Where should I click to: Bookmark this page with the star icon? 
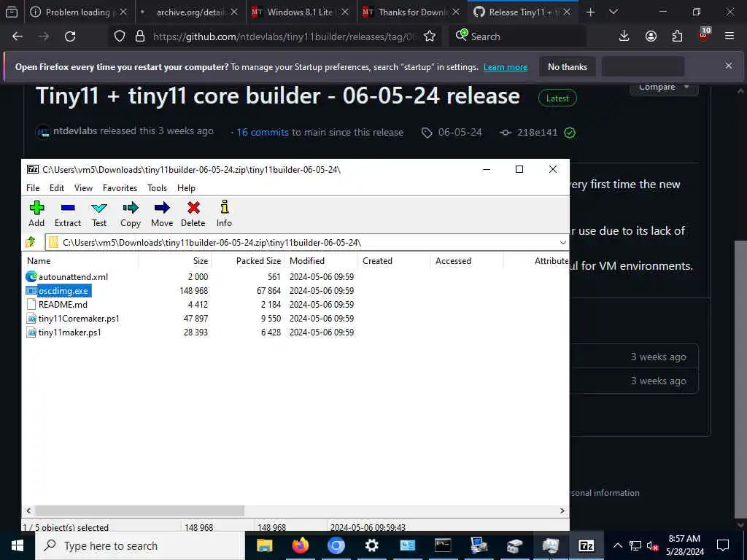(429, 36)
